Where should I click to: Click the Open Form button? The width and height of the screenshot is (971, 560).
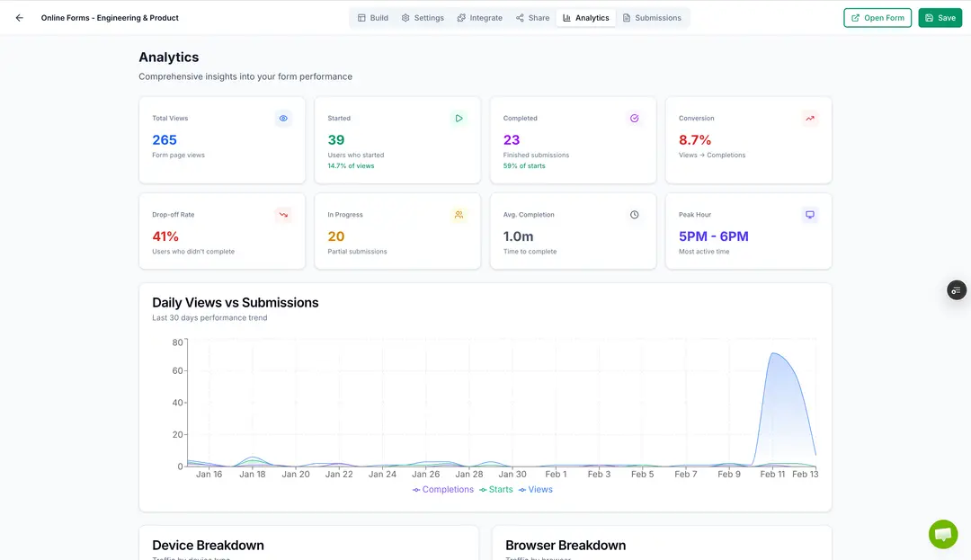[x=877, y=18]
